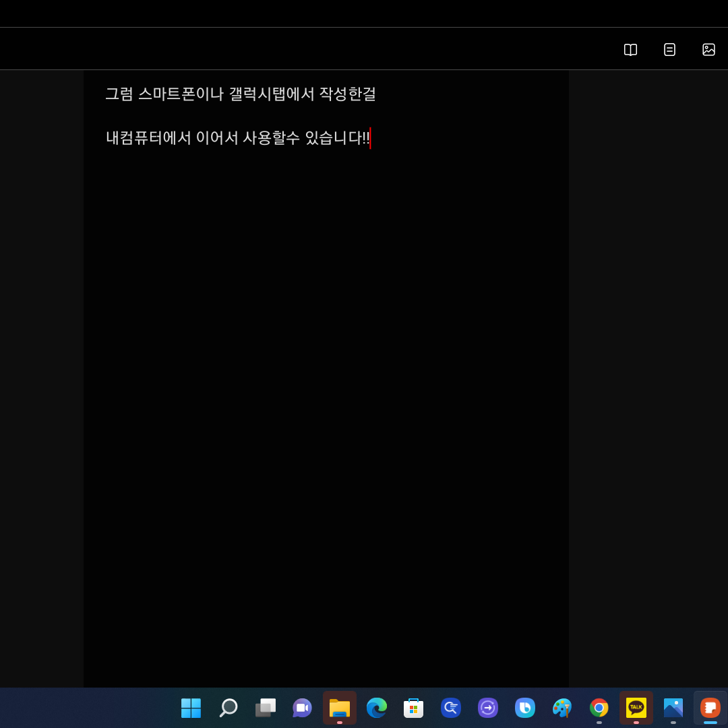728x728 pixels.
Task: Open Google Chrome
Action: (599, 708)
